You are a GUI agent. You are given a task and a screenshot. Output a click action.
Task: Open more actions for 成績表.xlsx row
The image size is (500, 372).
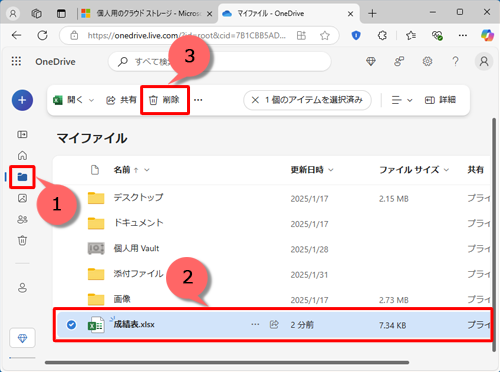tap(255, 324)
